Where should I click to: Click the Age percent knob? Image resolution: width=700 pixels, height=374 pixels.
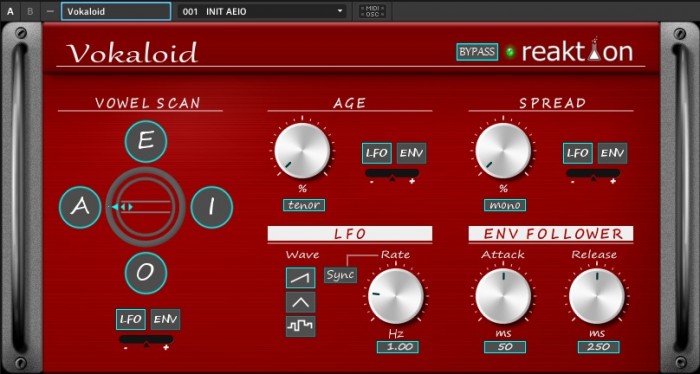click(x=302, y=151)
